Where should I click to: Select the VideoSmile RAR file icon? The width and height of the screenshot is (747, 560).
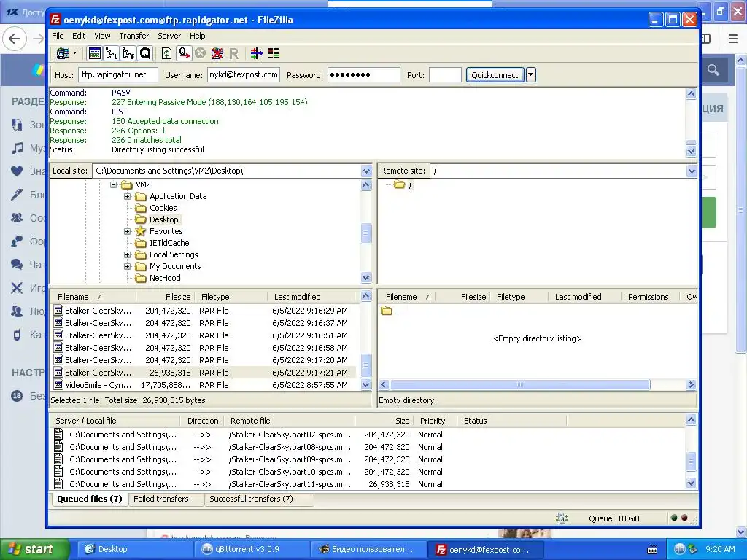coord(58,385)
